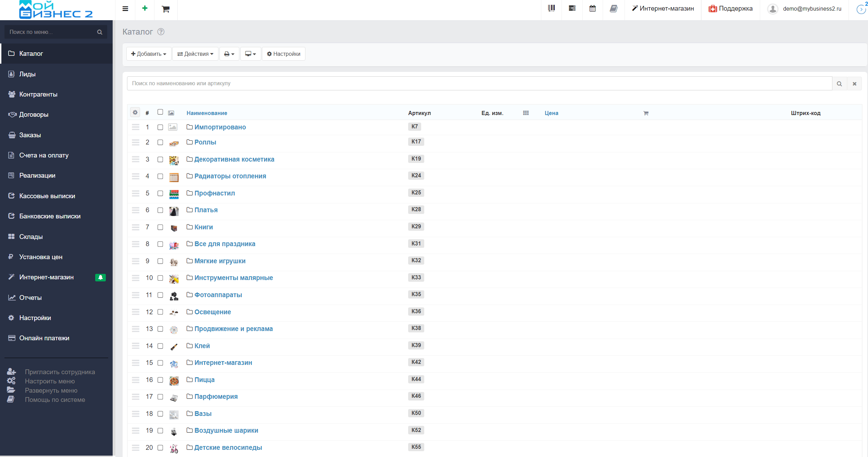Open the Декоративная косметика folder link
The image size is (868, 457).
coord(234,159)
